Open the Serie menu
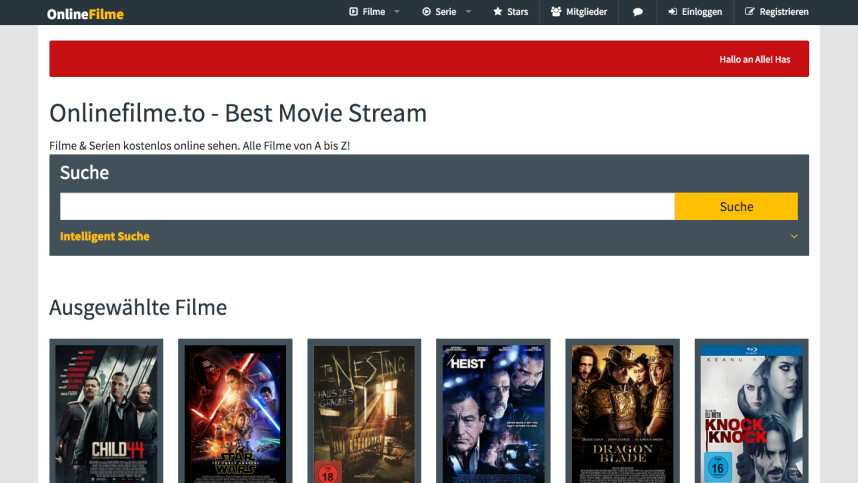This screenshot has width=858, height=483. 445,11
